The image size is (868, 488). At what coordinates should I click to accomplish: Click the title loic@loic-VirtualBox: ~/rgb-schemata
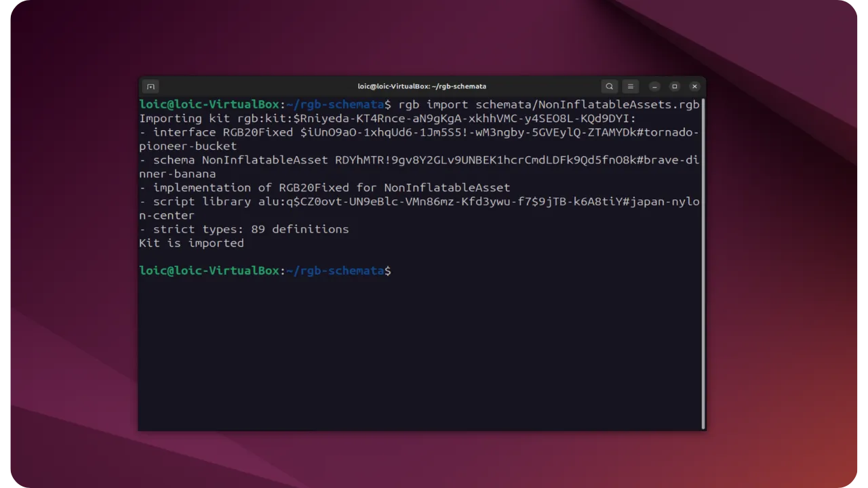pyautogui.click(x=422, y=86)
